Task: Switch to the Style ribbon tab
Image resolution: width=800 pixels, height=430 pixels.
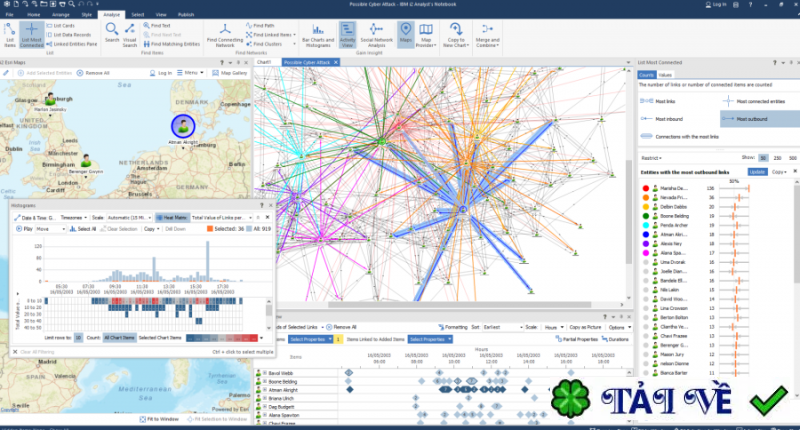Action: point(87,15)
